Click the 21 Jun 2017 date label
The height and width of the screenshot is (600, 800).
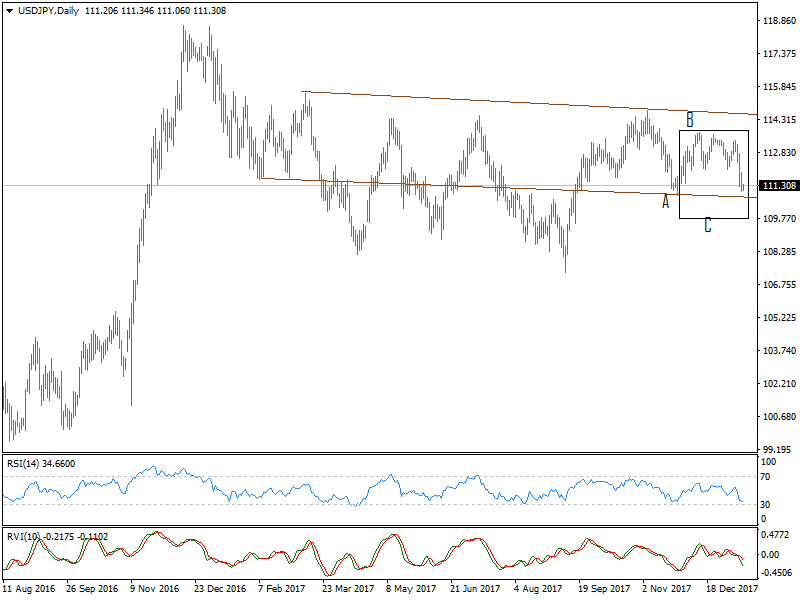pos(476,590)
